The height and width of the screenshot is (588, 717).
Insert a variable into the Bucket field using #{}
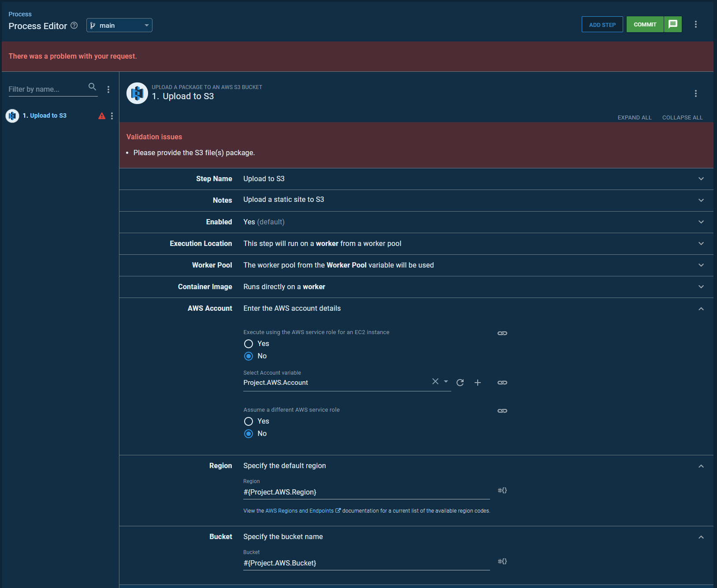coord(502,561)
